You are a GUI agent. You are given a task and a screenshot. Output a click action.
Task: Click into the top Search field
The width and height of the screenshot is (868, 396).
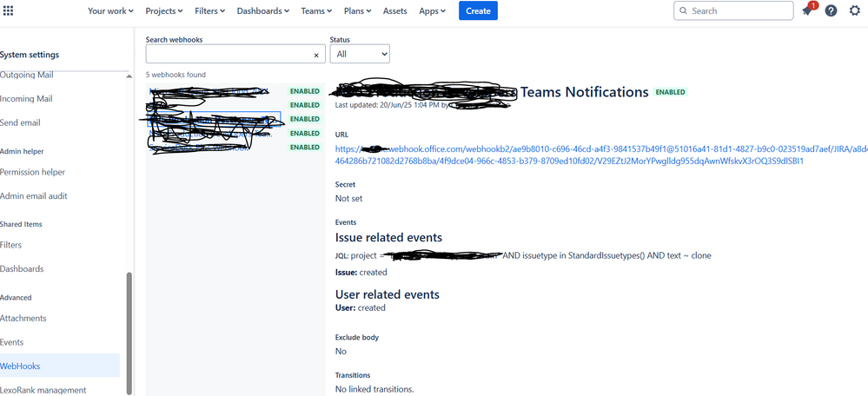coord(733,10)
